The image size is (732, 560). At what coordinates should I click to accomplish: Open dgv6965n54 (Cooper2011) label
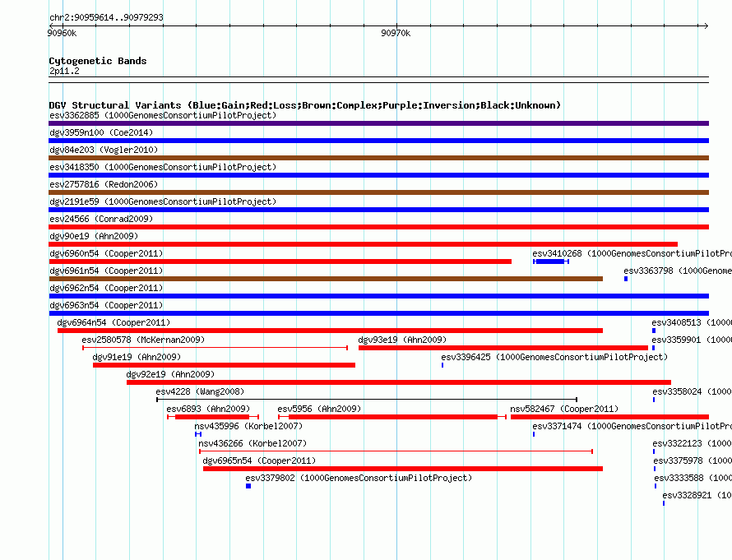pos(259,460)
